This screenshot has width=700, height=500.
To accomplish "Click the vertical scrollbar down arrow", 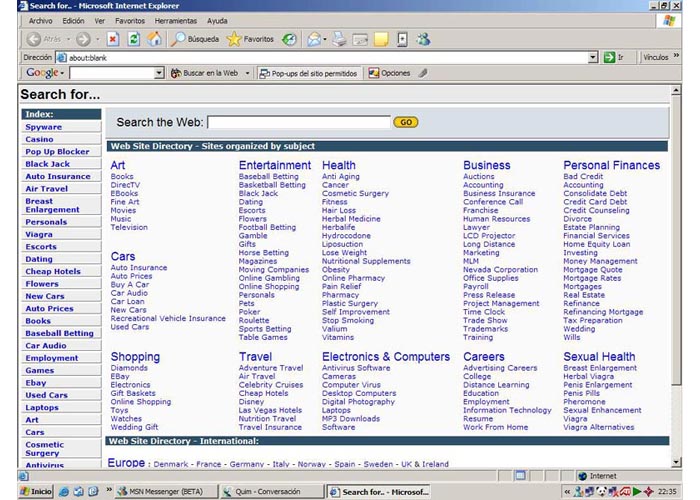I will pyautogui.click(x=676, y=462).
